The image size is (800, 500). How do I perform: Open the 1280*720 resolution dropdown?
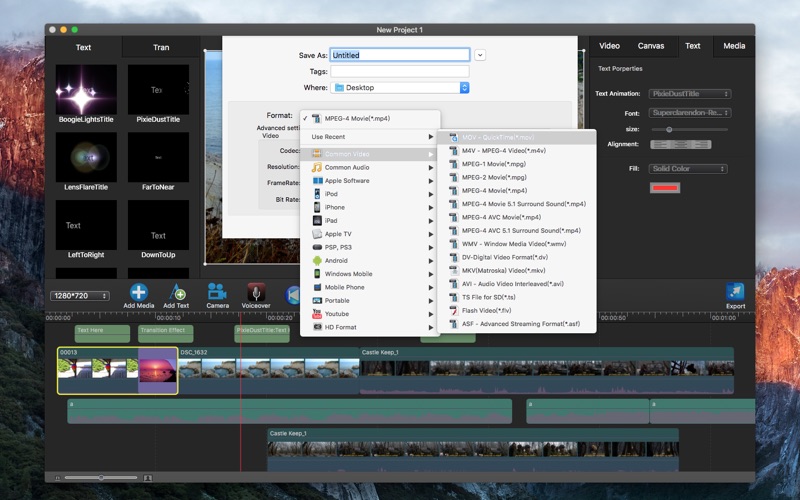point(80,296)
